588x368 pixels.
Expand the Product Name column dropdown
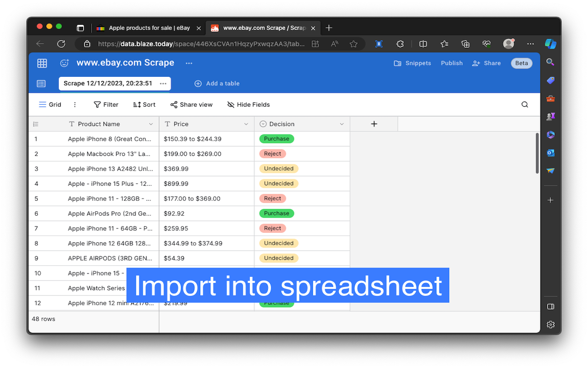(151, 124)
